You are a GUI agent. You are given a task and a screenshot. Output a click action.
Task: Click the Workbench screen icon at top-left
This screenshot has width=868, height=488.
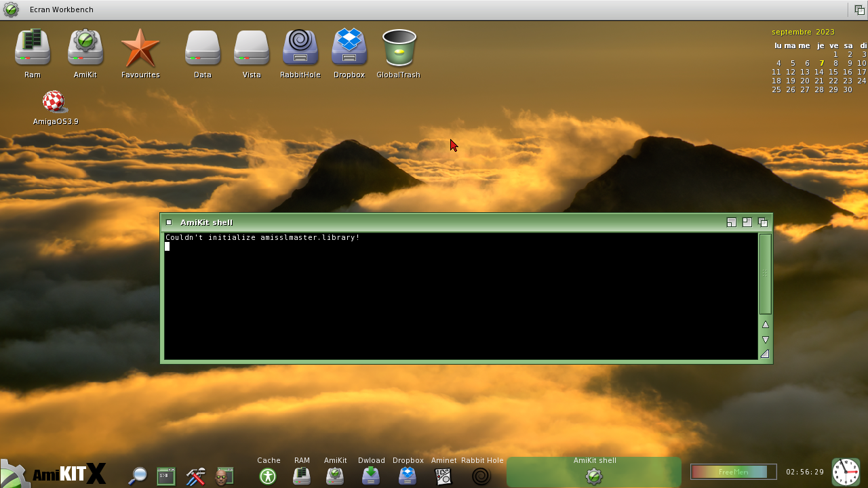pos(11,9)
